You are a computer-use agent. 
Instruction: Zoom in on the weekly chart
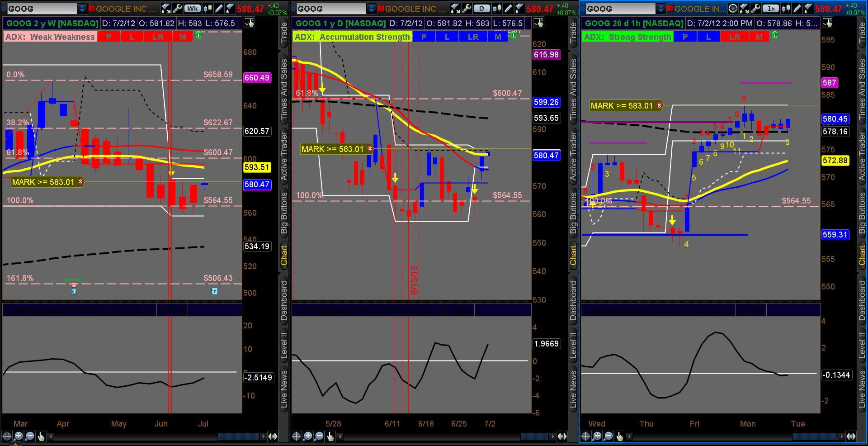coord(18,436)
